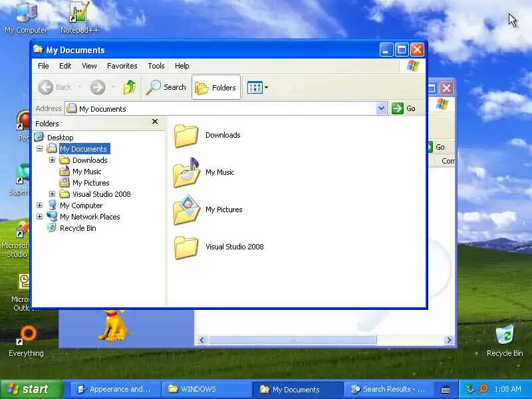
Task: Select Downloads in the folder tree
Action: tap(90, 160)
